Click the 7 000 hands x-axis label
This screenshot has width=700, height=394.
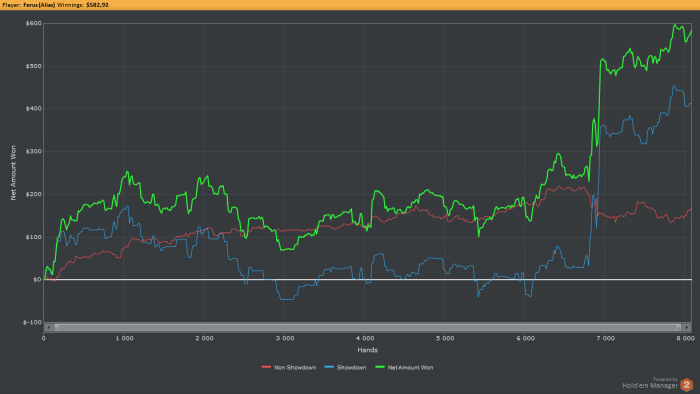point(605,338)
